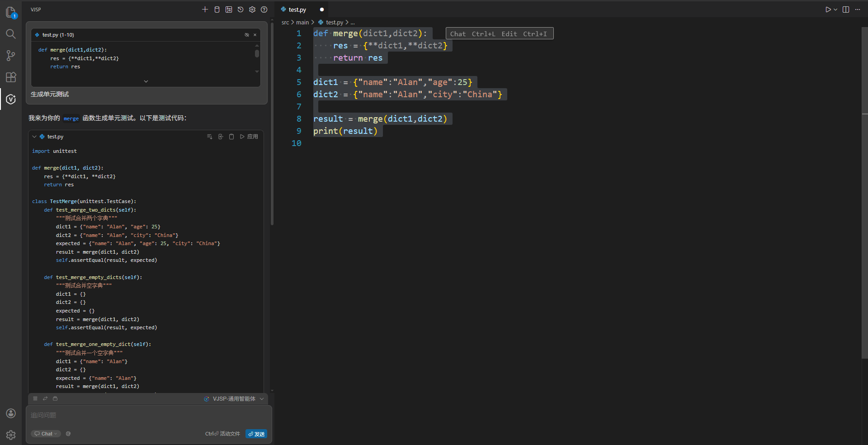Open the Chat mode dropdown
Screen dimensions: 868x445
46,434
